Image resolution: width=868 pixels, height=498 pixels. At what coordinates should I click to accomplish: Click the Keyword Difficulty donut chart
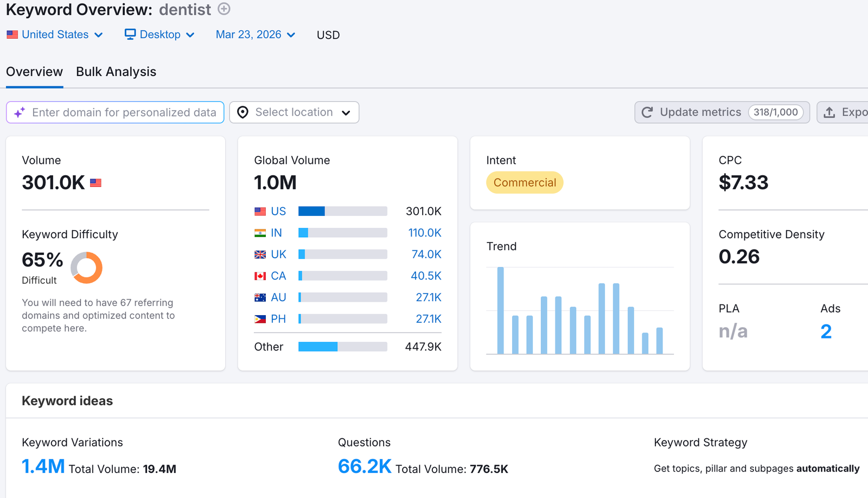coord(87,267)
